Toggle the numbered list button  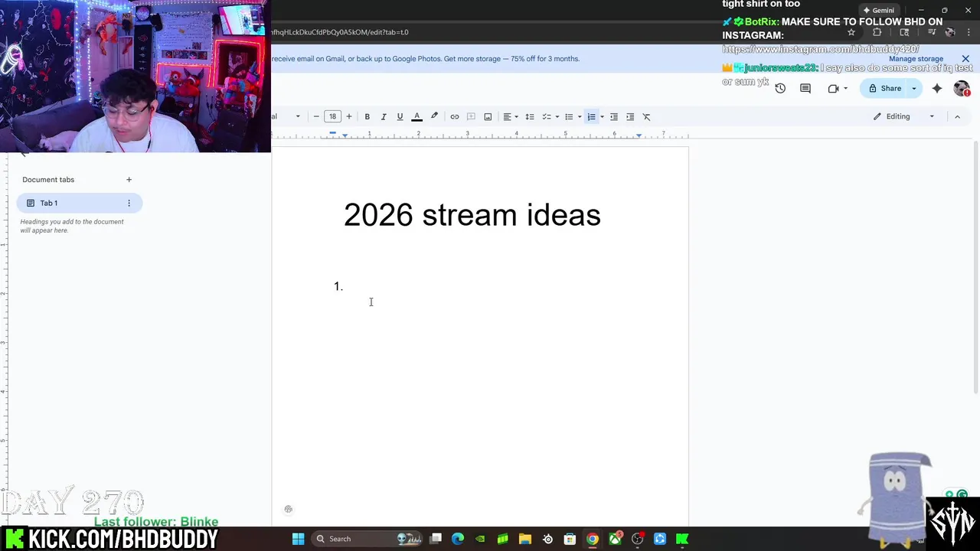(591, 116)
